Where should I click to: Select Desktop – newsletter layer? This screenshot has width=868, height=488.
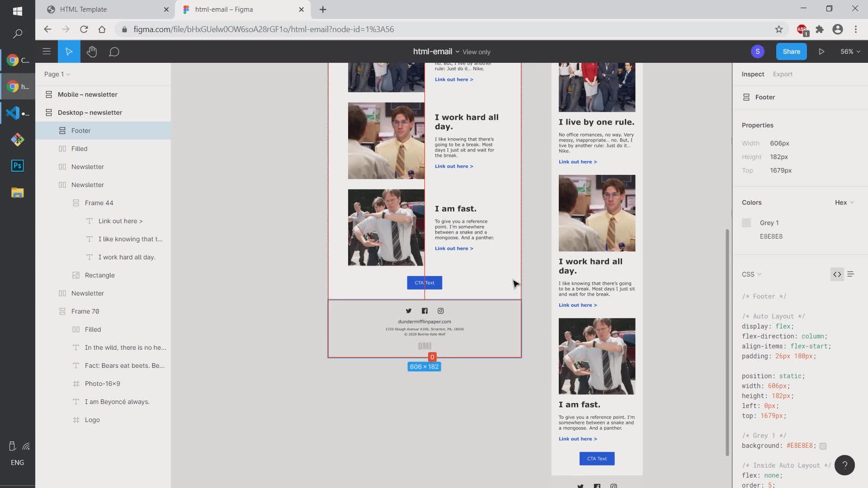point(103,113)
